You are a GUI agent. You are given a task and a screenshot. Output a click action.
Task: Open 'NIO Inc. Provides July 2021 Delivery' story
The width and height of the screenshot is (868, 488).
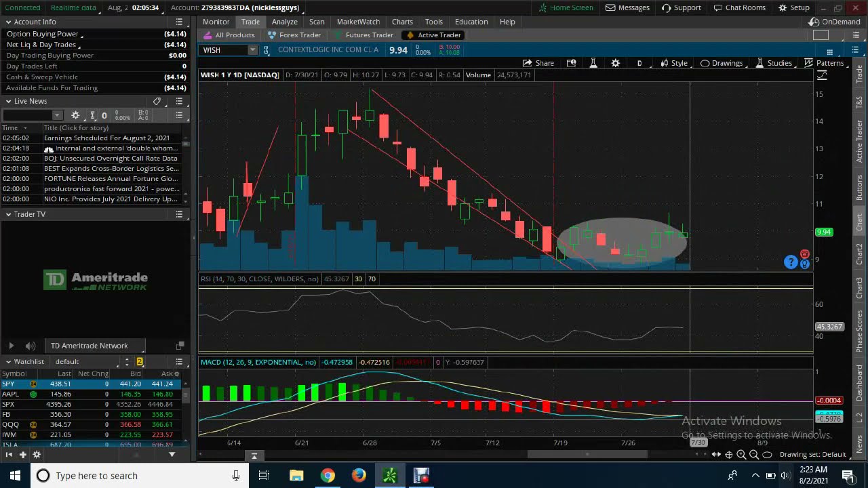(x=111, y=199)
